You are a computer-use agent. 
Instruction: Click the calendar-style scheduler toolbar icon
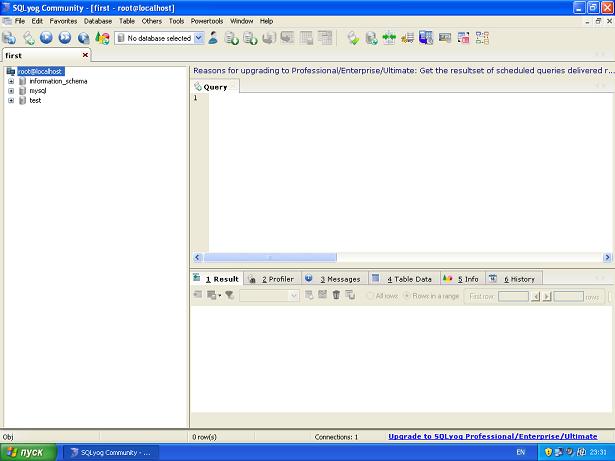click(463, 38)
